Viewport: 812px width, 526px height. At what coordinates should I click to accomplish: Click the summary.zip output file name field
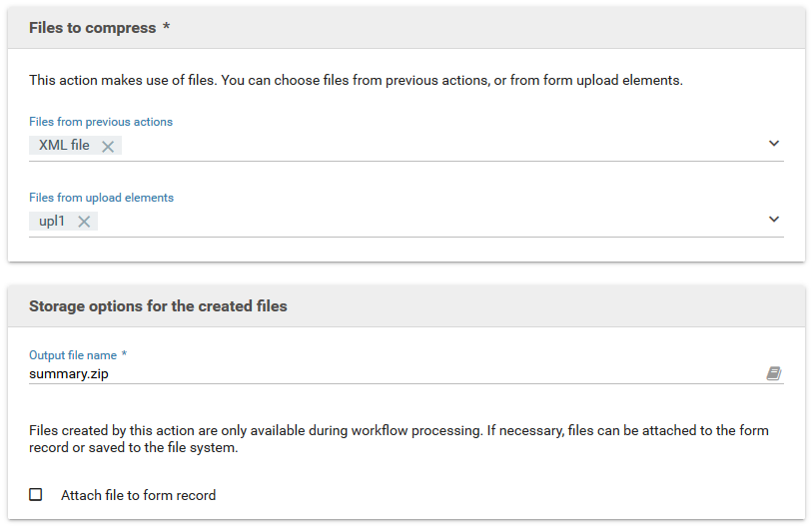click(390, 374)
